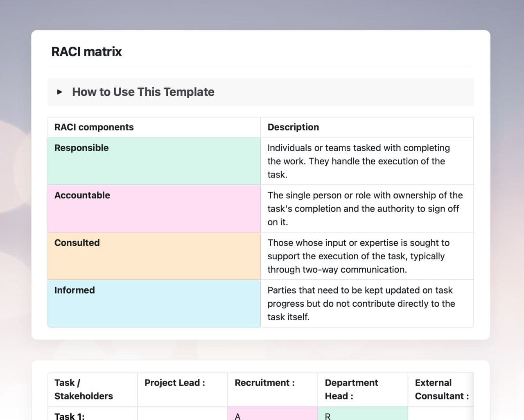Click the RACI matrix title
This screenshot has width=524, height=420.
pos(86,52)
